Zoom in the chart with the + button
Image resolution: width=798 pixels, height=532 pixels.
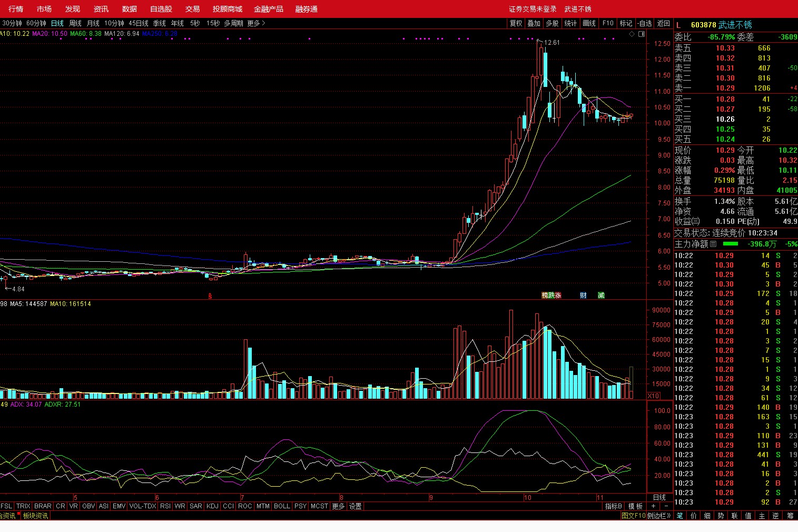coord(654,506)
